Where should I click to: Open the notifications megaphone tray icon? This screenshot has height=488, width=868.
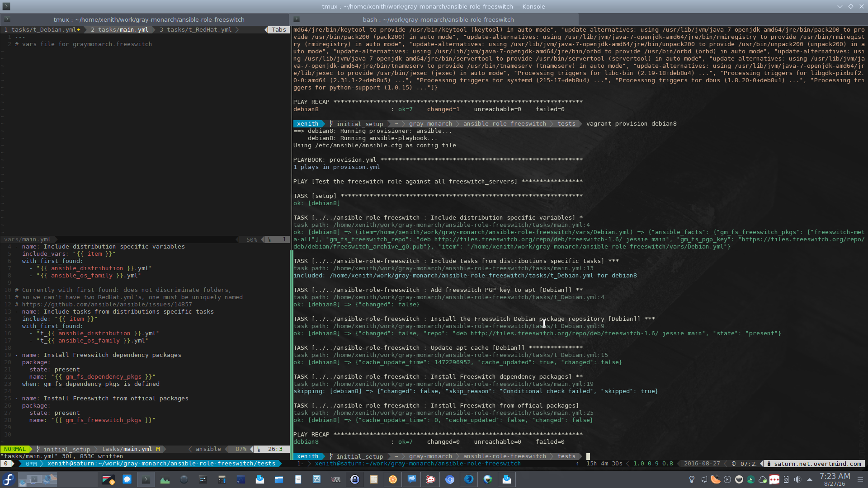pos(703,479)
